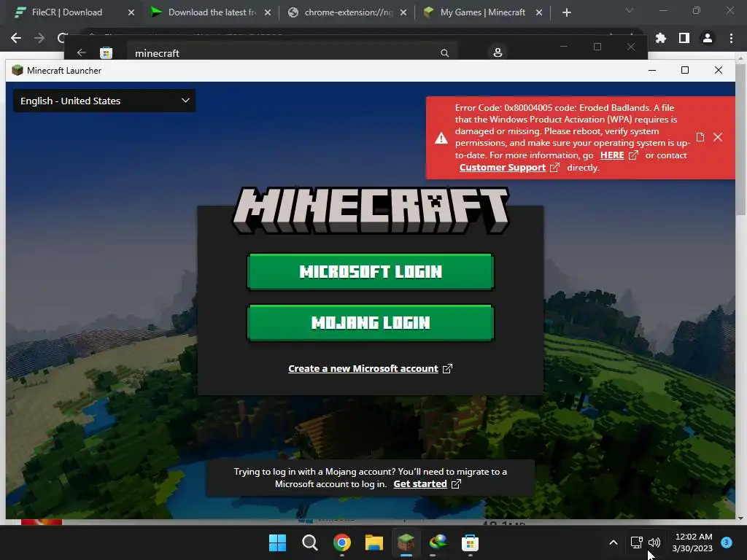Close the FileCR | Download tab
747x560 pixels.
point(131,12)
